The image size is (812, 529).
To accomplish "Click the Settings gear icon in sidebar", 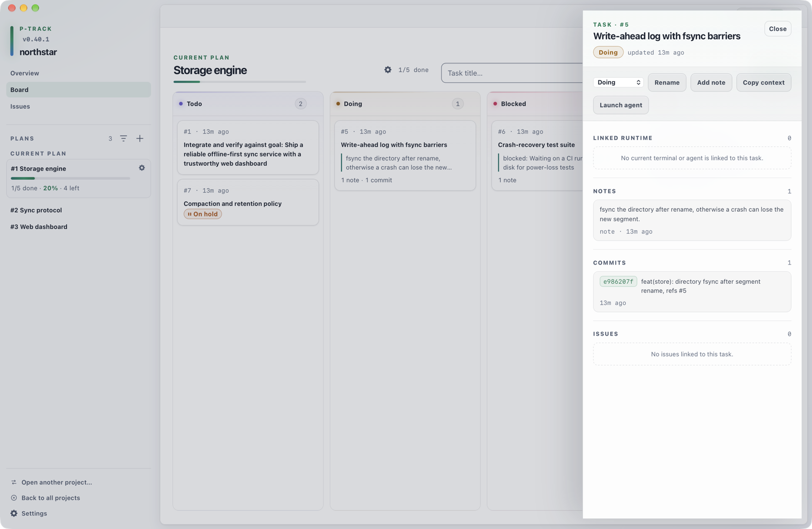I will (x=14, y=513).
